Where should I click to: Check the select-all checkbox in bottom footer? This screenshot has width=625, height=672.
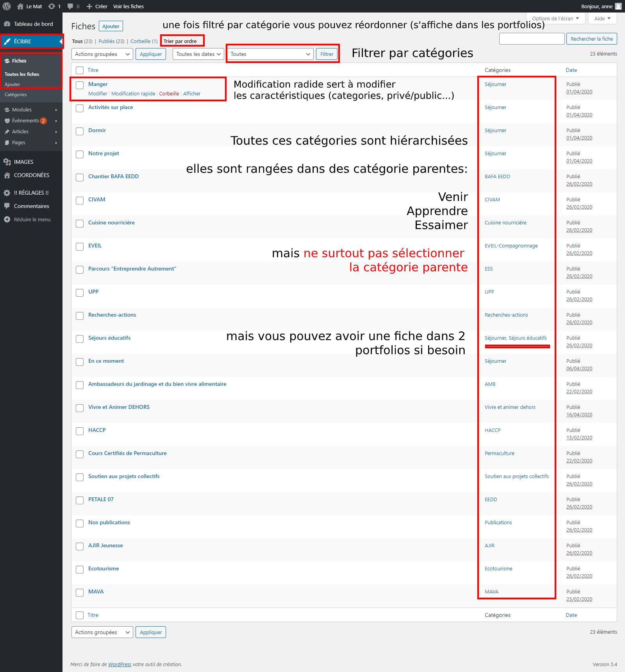point(80,615)
